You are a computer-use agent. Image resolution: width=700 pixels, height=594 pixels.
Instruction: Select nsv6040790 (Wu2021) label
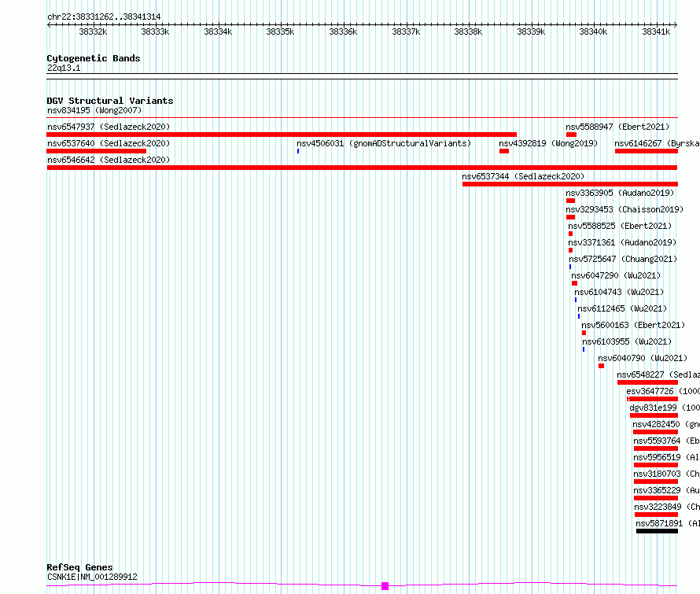[x=643, y=358]
